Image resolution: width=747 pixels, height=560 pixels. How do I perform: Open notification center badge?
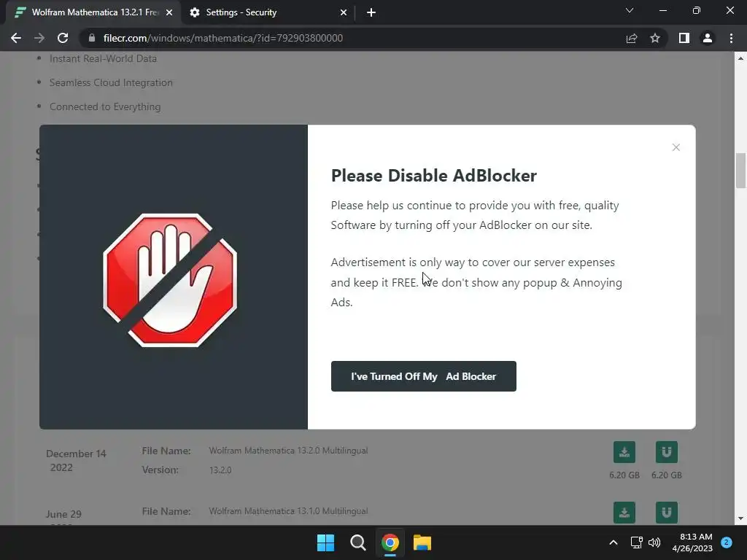[x=727, y=542]
